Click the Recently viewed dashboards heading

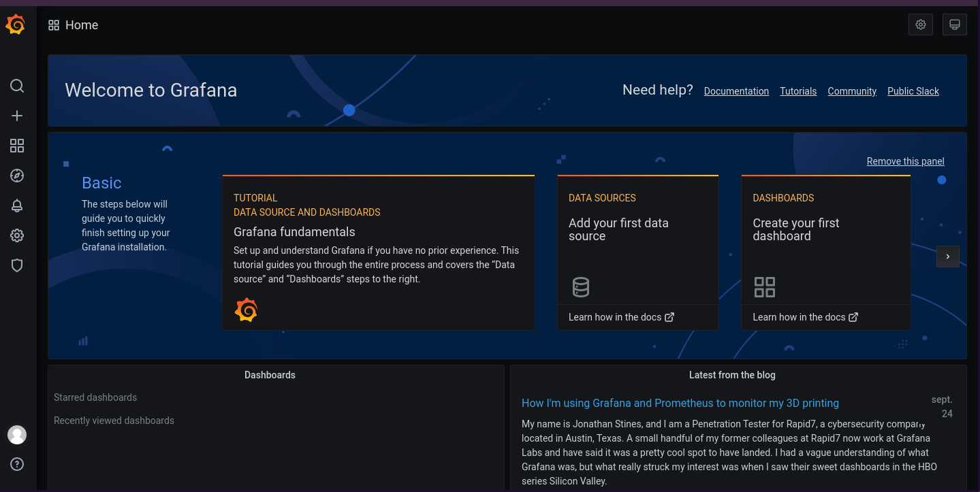(114, 421)
